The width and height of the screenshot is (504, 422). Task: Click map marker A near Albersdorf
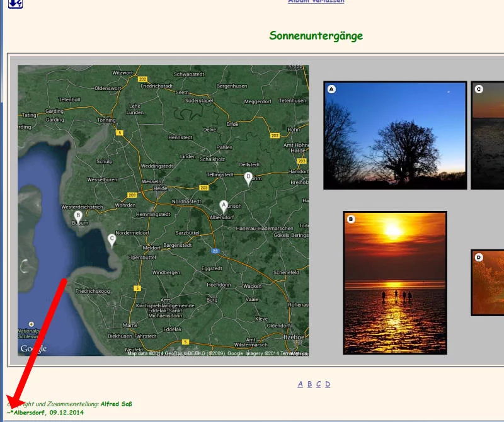(x=224, y=207)
